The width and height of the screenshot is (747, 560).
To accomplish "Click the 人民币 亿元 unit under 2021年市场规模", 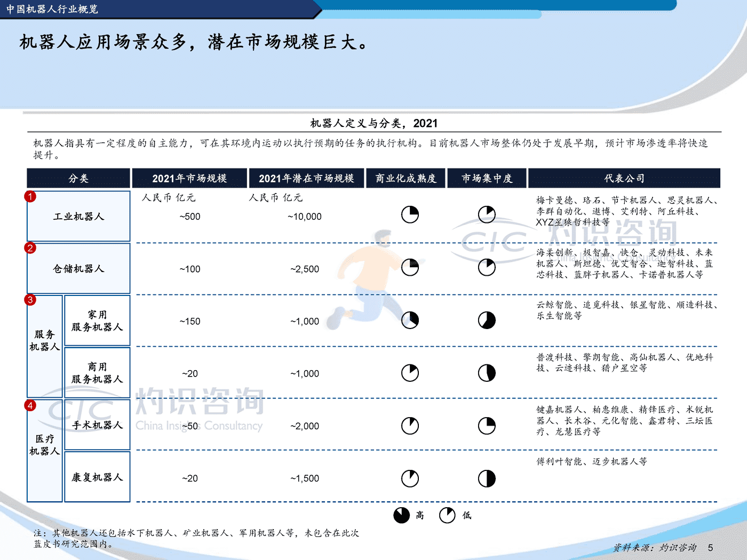I will coord(169,197).
